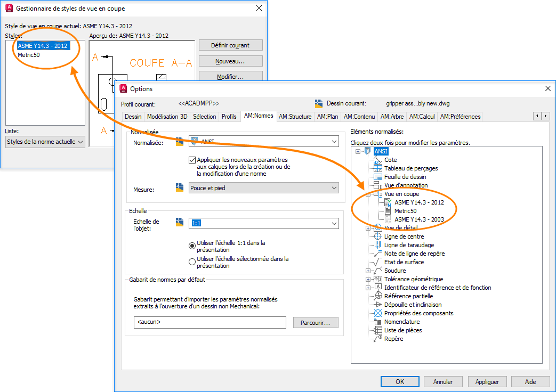
Task: Click the Parcourir... button
Action: click(x=316, y=323)
